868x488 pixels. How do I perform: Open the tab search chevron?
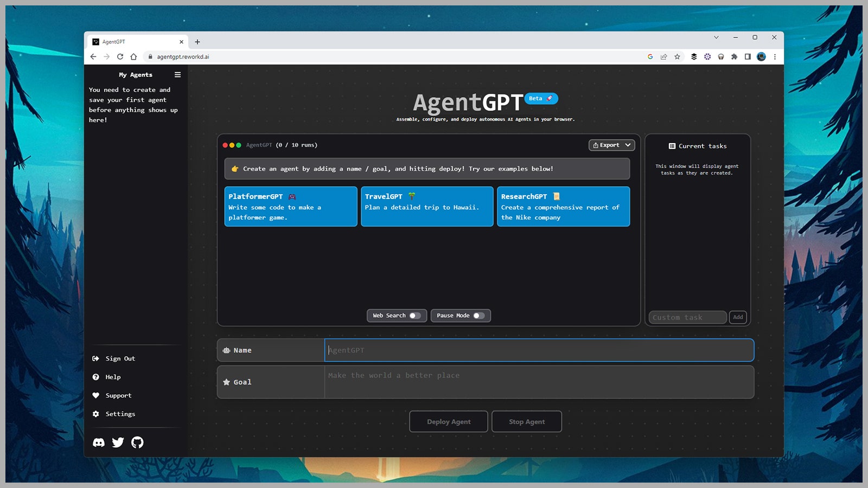[x=716, y=37]
